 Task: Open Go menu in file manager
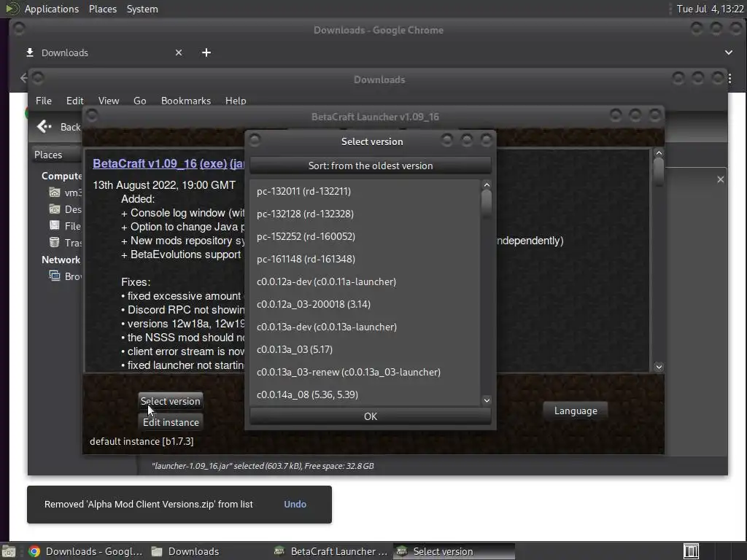click(139, 101)
